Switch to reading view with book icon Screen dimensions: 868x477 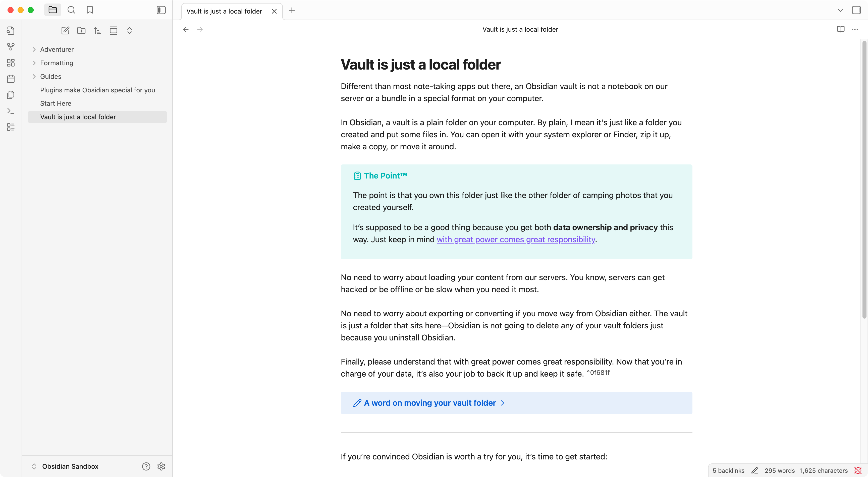[840, 29]
